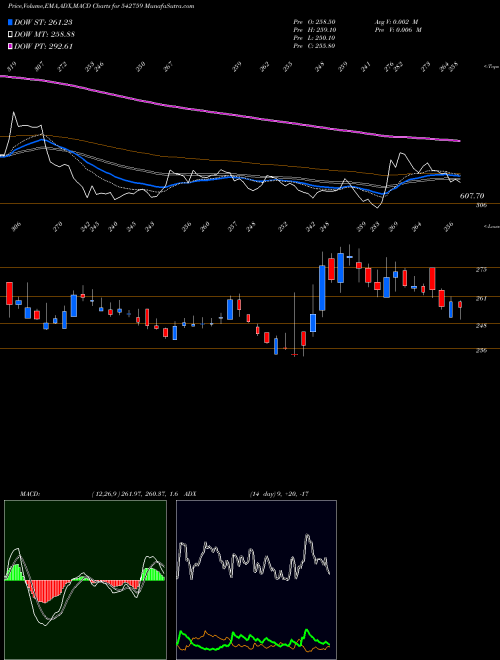This screenshot has height=660, width=500.
Task: Click the '319' tops label
Action: pyautogui.click(x=12, y=67)
